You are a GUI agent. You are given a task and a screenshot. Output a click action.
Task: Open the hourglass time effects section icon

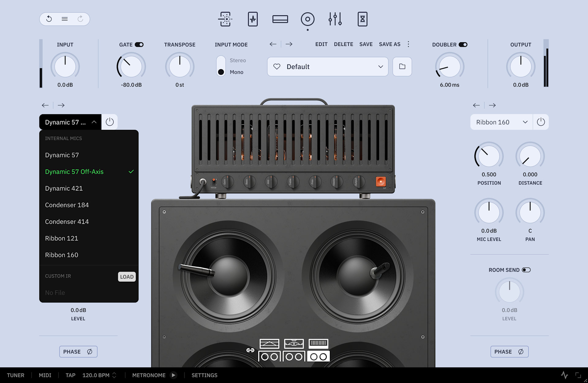(363, 19)
